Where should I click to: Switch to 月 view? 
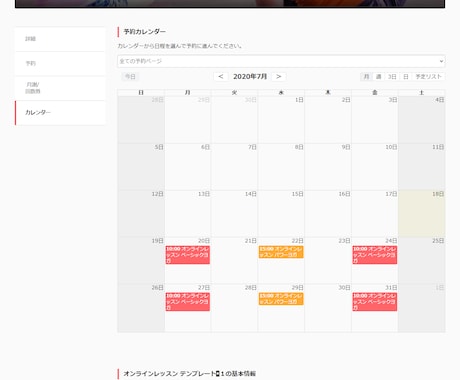(x=366, y=77)
